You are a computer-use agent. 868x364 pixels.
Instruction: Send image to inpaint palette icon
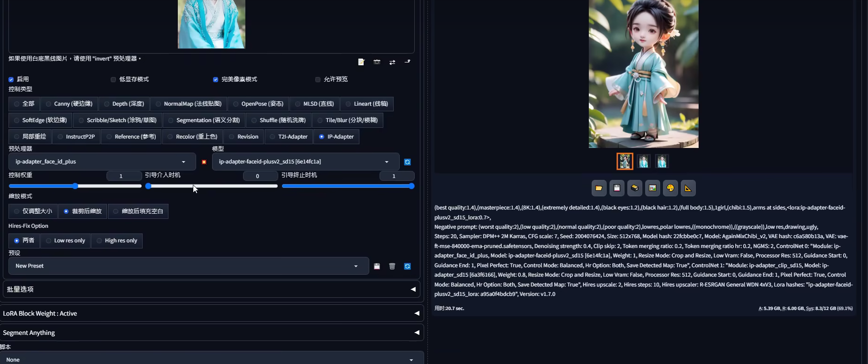pyautogui.click(x=670, y=188)
